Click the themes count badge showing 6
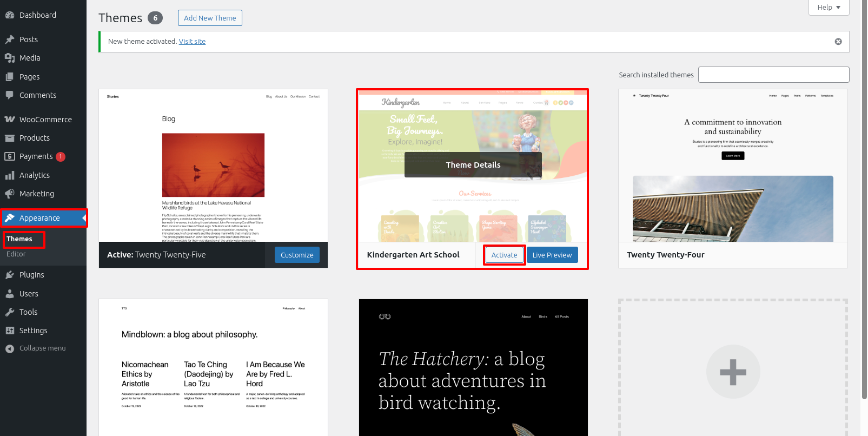This screenshot has height=436, width=868. pyautogui.click(x=155, y=18)
